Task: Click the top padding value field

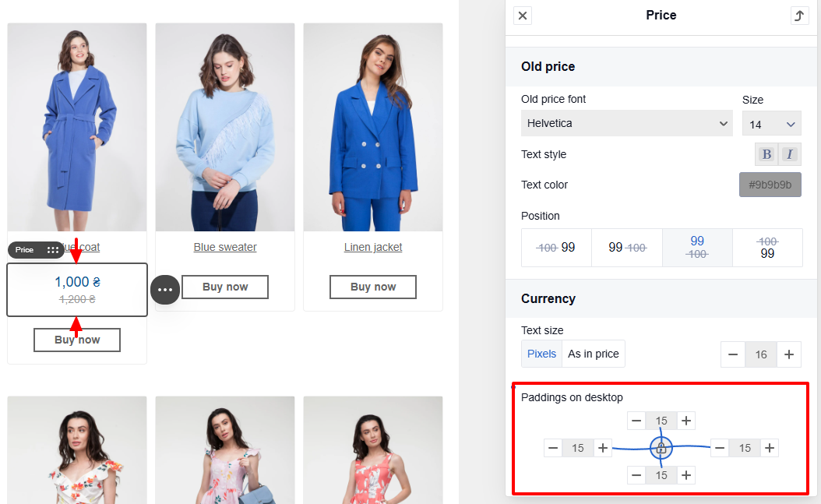Action: 661,421
